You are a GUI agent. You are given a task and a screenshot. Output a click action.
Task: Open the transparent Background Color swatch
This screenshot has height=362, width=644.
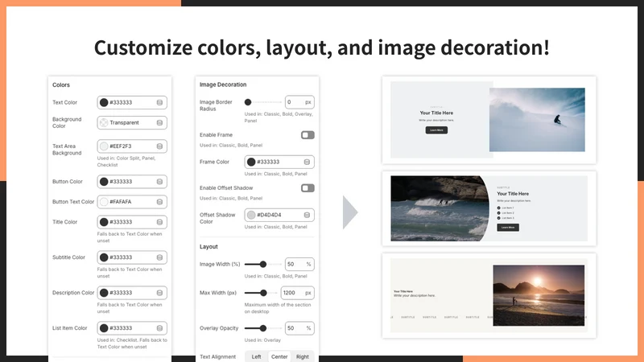[x=104, y=123]
